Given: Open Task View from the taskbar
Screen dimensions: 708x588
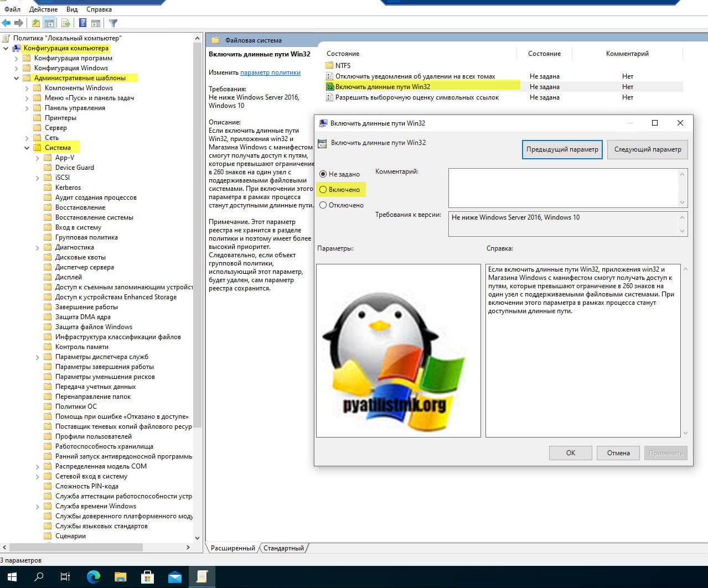Looking at the screenshot, I should click(65, 577).
